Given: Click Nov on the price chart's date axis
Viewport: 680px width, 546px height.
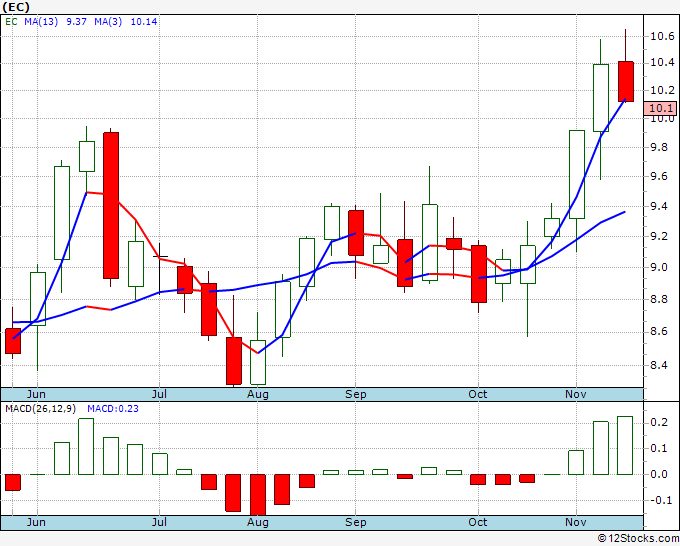Looking at the screenshot, I should 575,394.
